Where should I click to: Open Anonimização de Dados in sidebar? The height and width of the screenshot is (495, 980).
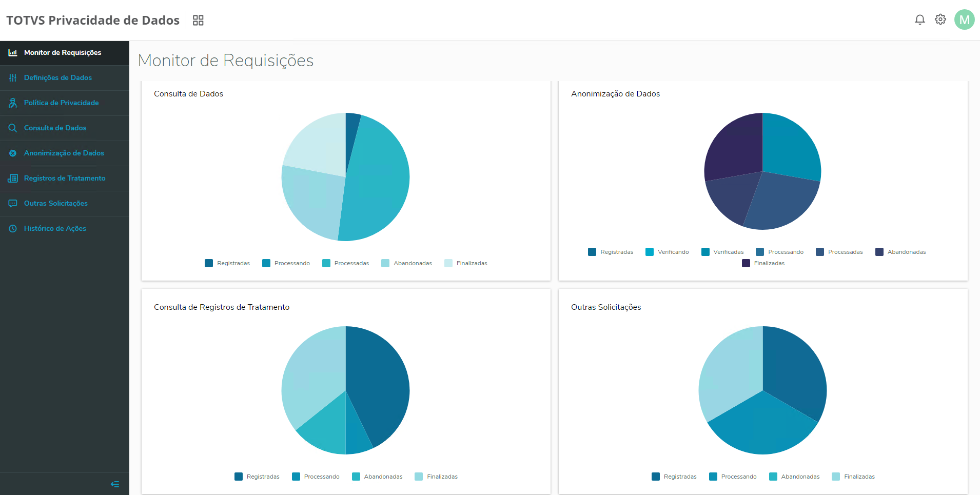(x=65, y=153)
